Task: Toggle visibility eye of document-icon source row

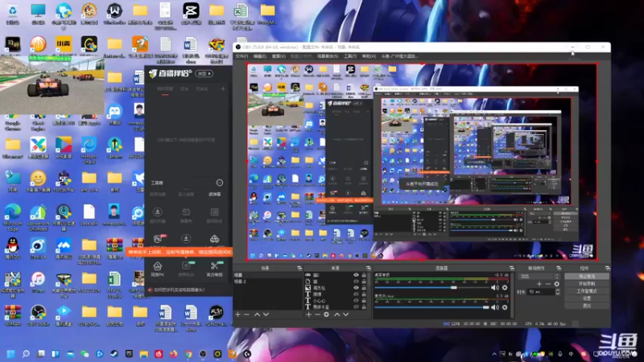Action: 356,282
